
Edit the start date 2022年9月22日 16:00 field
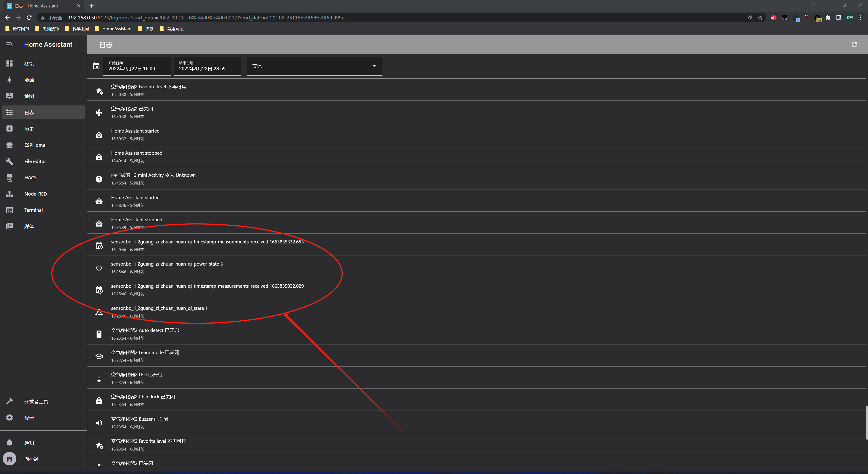[x=137, y=66]
